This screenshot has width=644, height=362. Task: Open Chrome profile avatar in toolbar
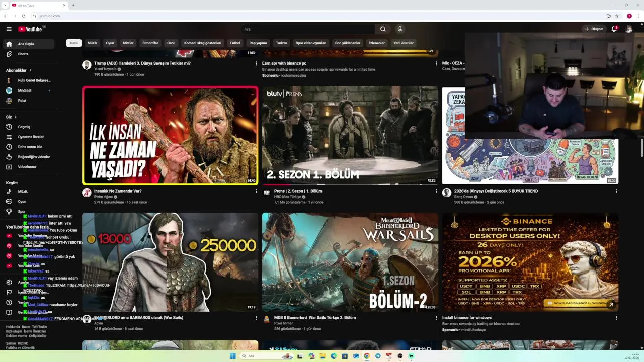click(629, 16)
